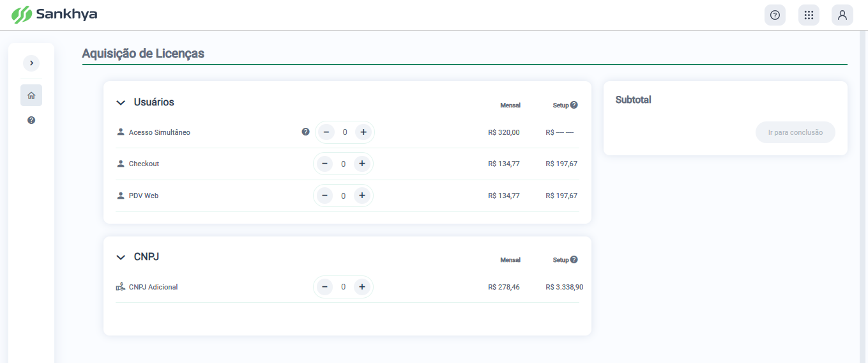Click the PDV Web user icon
Screen dimensions: 868x363
[121, 196]
